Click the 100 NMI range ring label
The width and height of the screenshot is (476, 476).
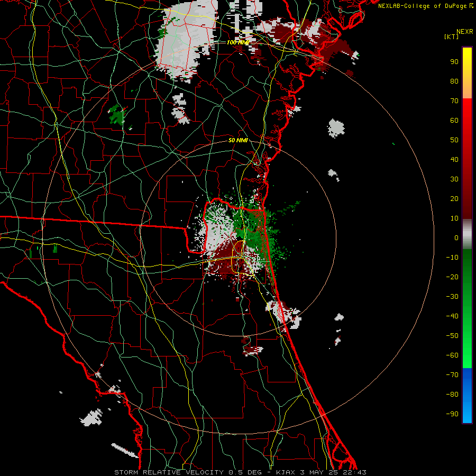[x=237, y=42]
